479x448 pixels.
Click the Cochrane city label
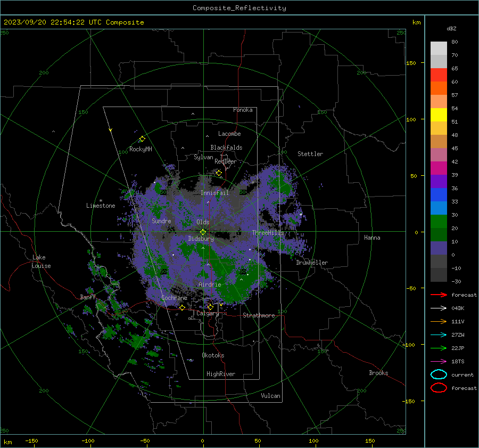174,298
